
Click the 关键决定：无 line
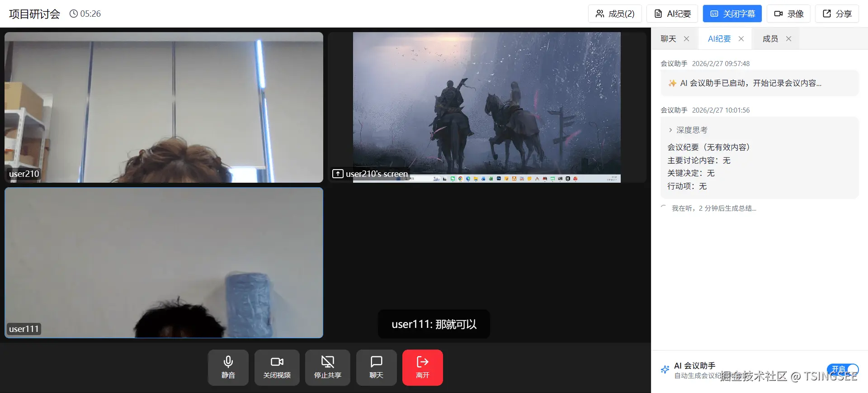691,173
